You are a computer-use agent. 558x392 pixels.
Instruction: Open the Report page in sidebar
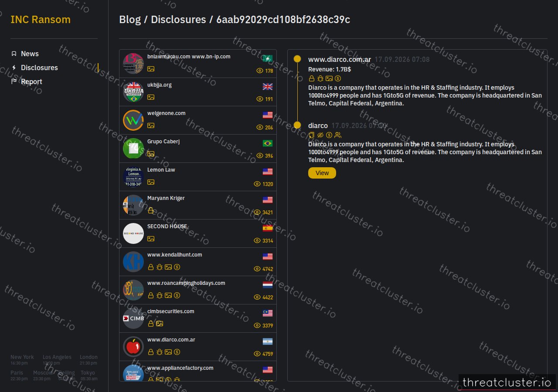click(31, 81)
